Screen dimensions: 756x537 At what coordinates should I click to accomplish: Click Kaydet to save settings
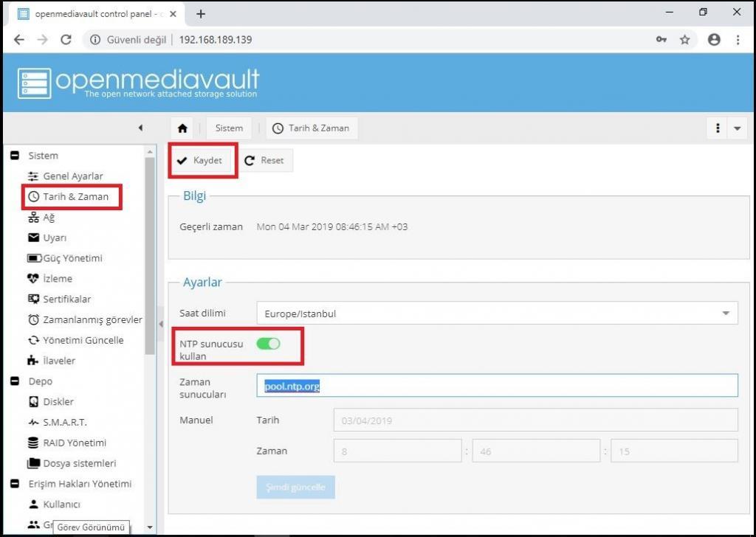click(201, 160)
